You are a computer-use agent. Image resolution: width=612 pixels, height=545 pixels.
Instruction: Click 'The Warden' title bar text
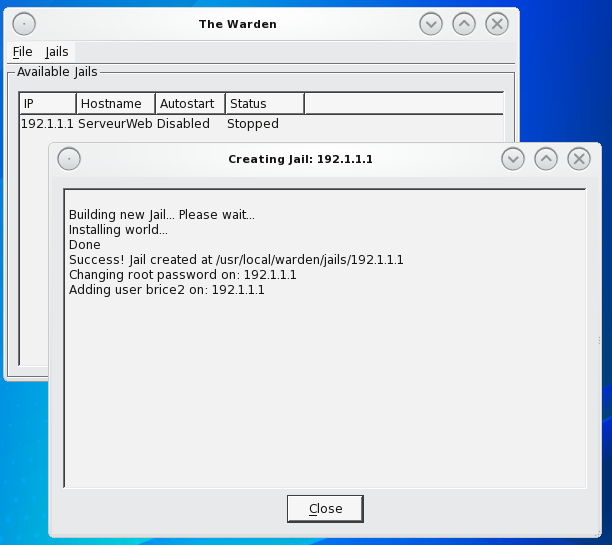click(238, 24)
